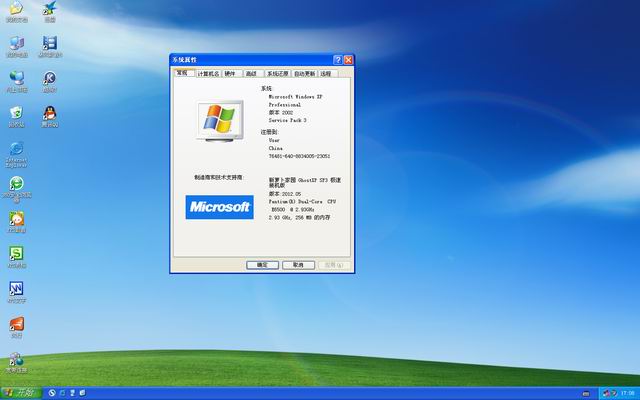Click the registered user 'User' text

pos(274,140)
